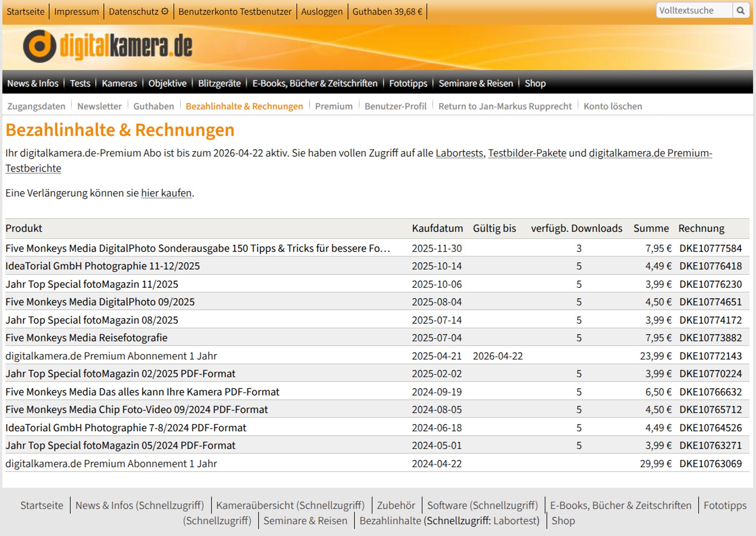Open DigitalPhoto Sonderausgabe 150 Tipps product

(198, 248)
